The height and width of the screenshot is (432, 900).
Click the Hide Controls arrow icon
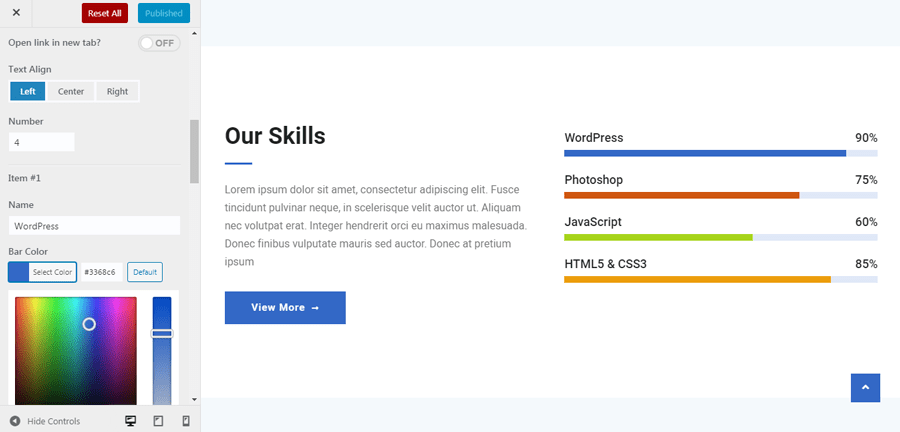tap(15, 421)
